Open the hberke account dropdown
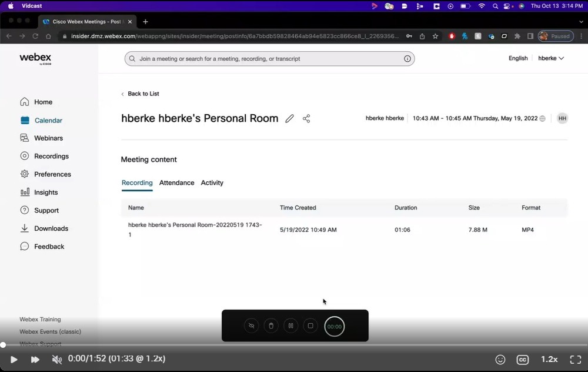Viewport: 588px width, 372px height. (551, 58)
